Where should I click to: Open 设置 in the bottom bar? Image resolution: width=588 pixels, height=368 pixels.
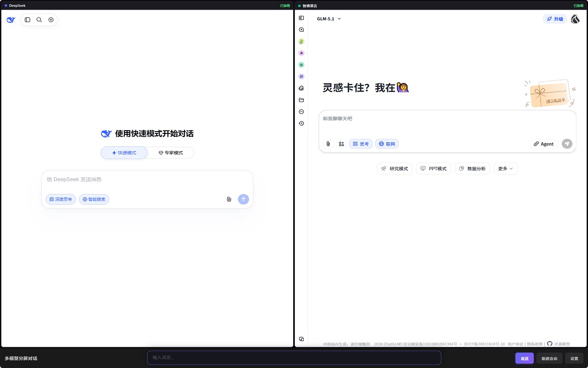(x=575, y=358)
